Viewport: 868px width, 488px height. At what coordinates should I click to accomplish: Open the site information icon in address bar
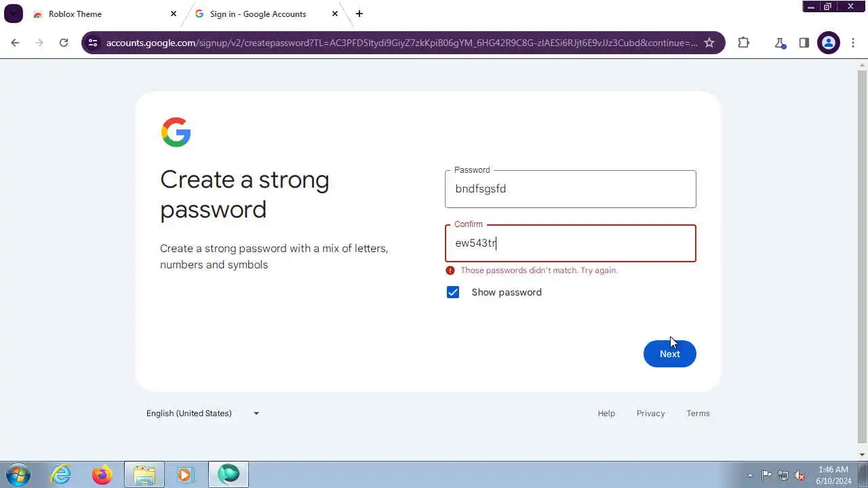coord(93,43)
